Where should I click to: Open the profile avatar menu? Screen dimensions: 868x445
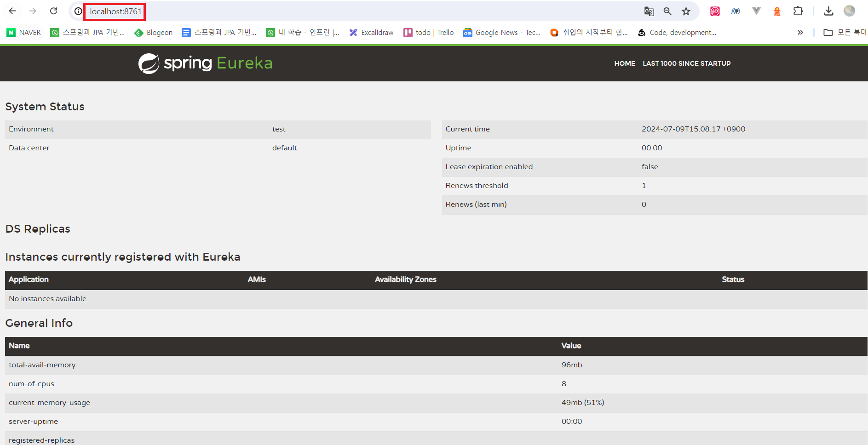(x=849, y=11)
